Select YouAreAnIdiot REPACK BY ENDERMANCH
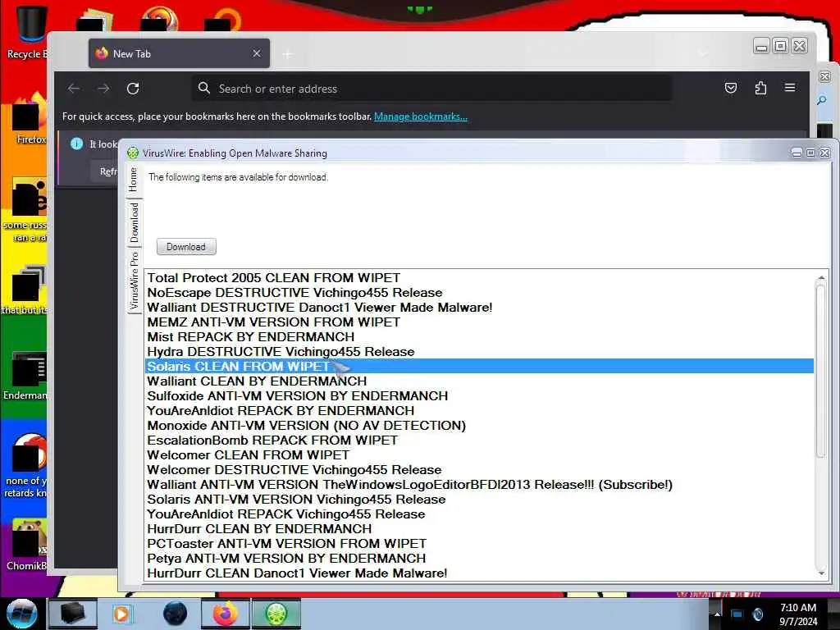Image resolution: width=840 pixels, height=630 pixels. coord(479,410)
